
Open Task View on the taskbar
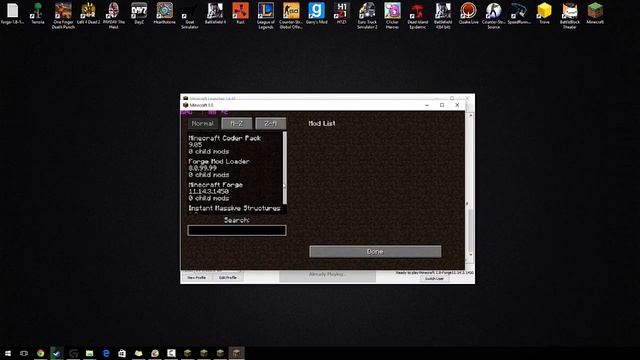pyautogui.click(x=24, y=353)
